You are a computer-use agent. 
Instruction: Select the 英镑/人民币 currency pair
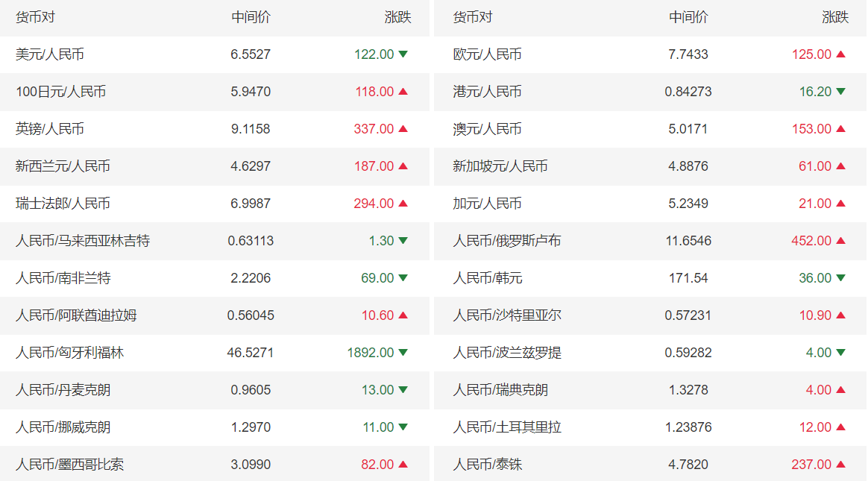pos(50,128)
